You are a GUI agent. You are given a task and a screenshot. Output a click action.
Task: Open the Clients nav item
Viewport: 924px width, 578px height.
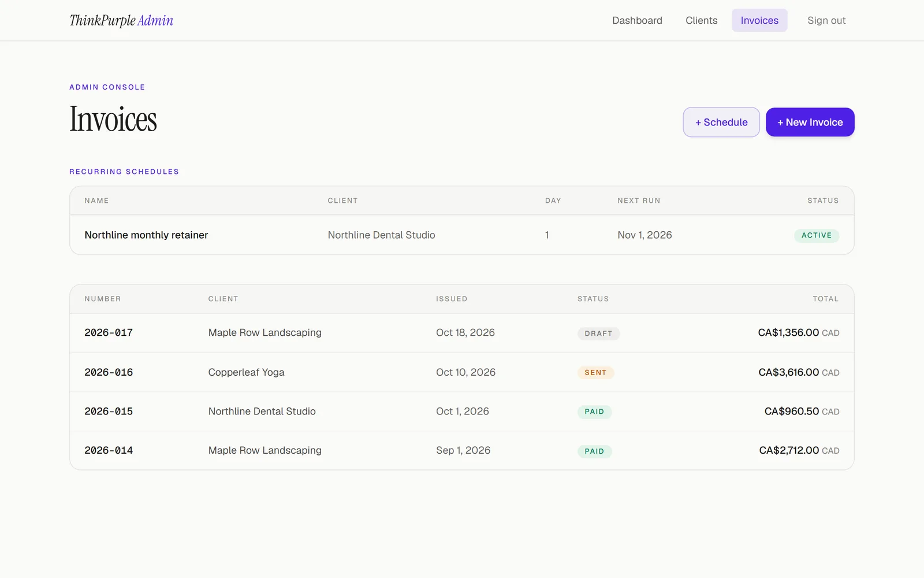[701, 20]
